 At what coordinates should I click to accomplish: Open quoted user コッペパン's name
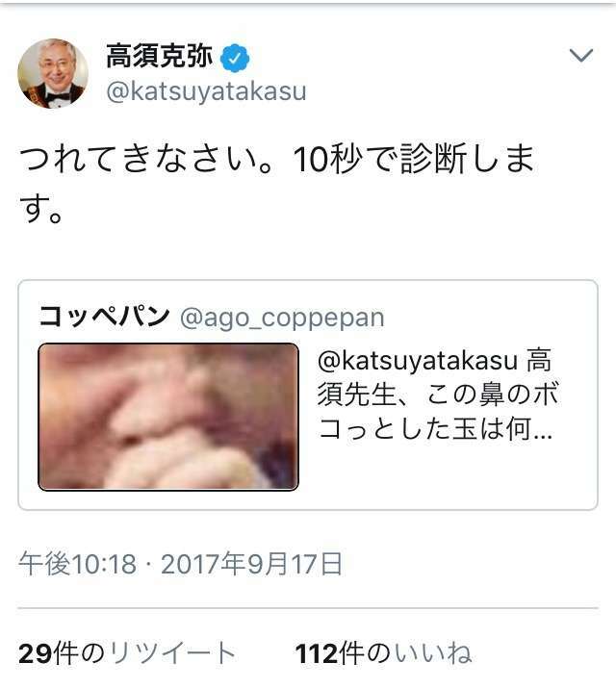point(104,317)
